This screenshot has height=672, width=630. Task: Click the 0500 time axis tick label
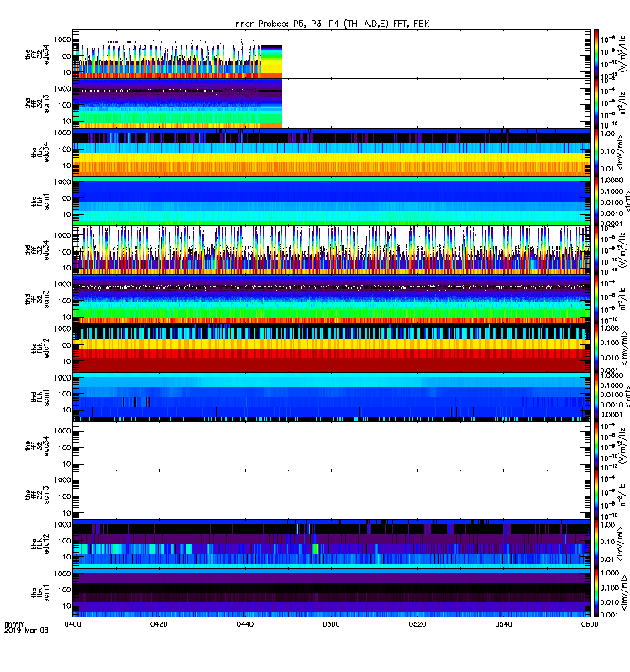(x=331, y=624)
